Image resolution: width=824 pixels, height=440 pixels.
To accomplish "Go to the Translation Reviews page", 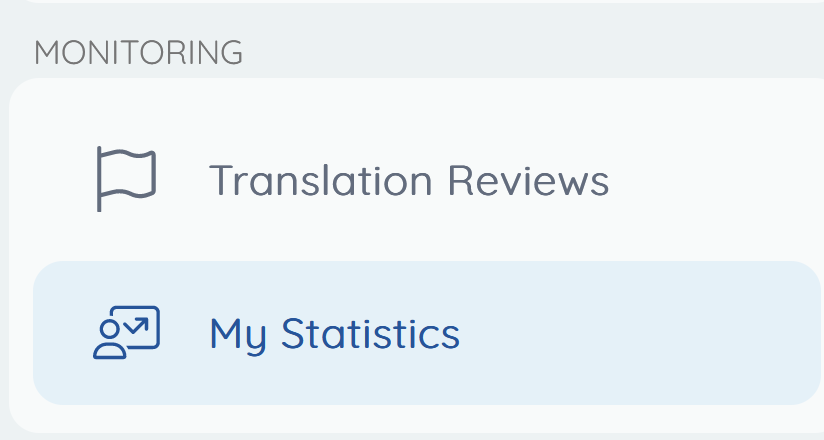I will pyautogui.click(x=408, y=181).
